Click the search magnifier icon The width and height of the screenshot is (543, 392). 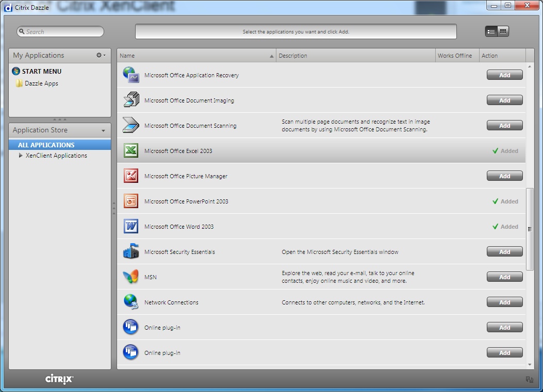click(x=22, y=31)
